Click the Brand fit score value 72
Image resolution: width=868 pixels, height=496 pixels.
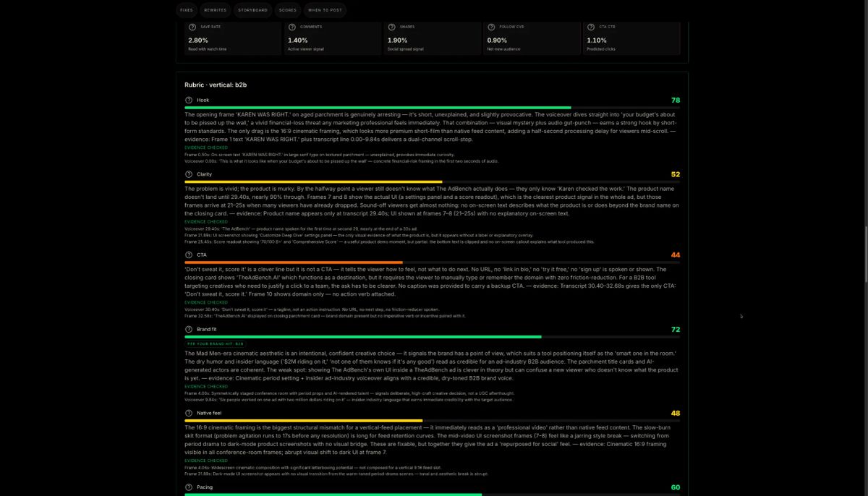point(676,329)
